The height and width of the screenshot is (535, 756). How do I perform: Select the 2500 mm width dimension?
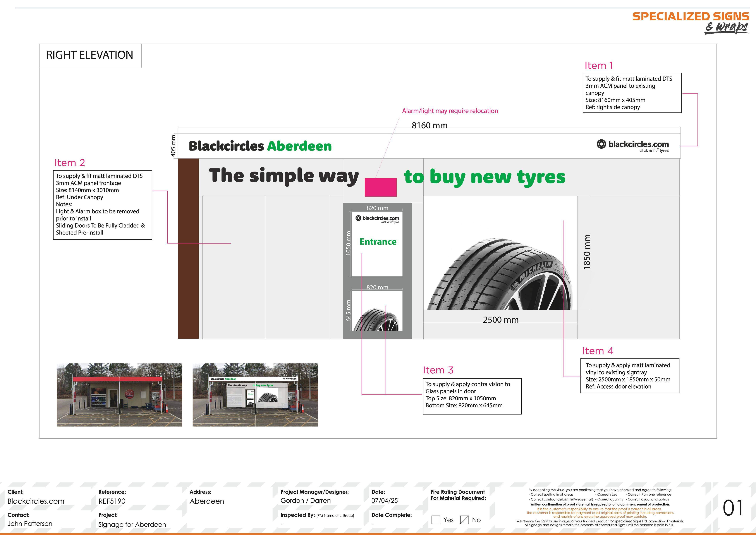(x=501, y=319)
